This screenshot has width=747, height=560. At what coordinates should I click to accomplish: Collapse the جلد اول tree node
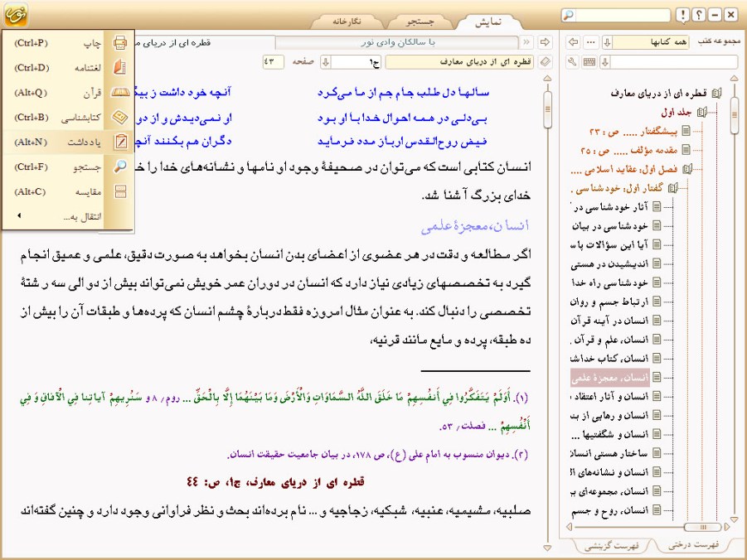tap(701, 113)
